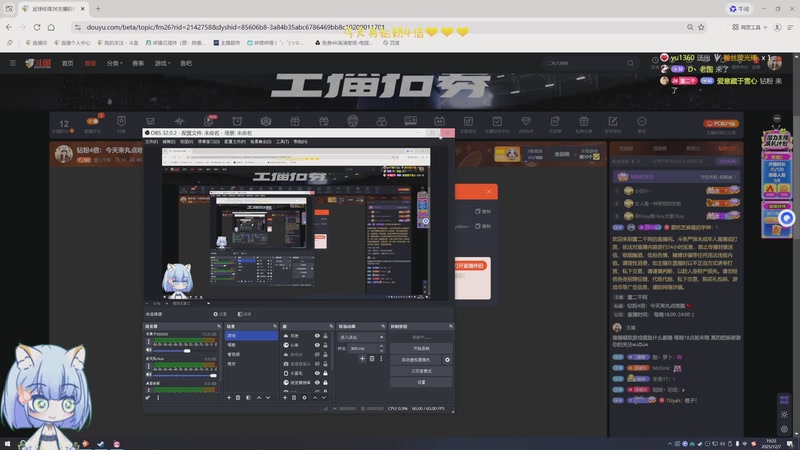The width and height of the screenshot is (800, 450).
Task: Toggle visibility eye of first source row
Action: pyautogui.click(x=317, y=336)
